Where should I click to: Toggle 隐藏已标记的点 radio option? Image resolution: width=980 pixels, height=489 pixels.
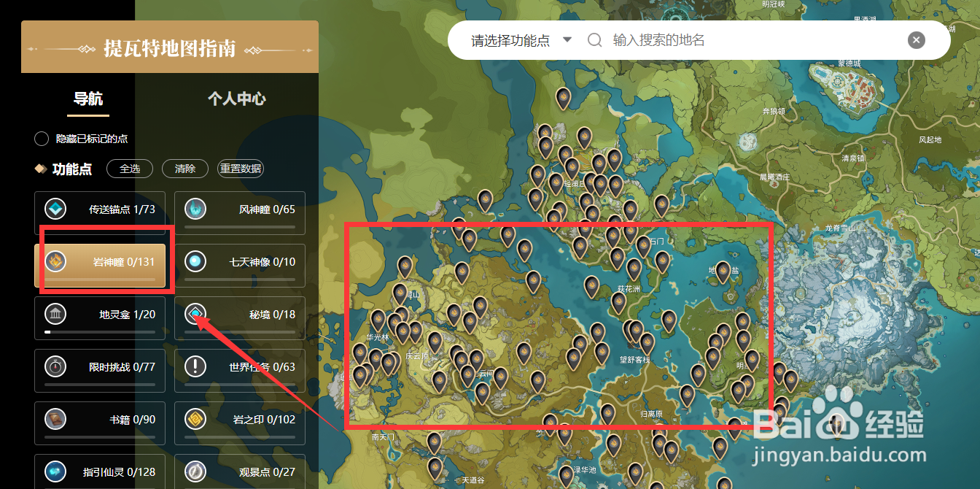42,139
